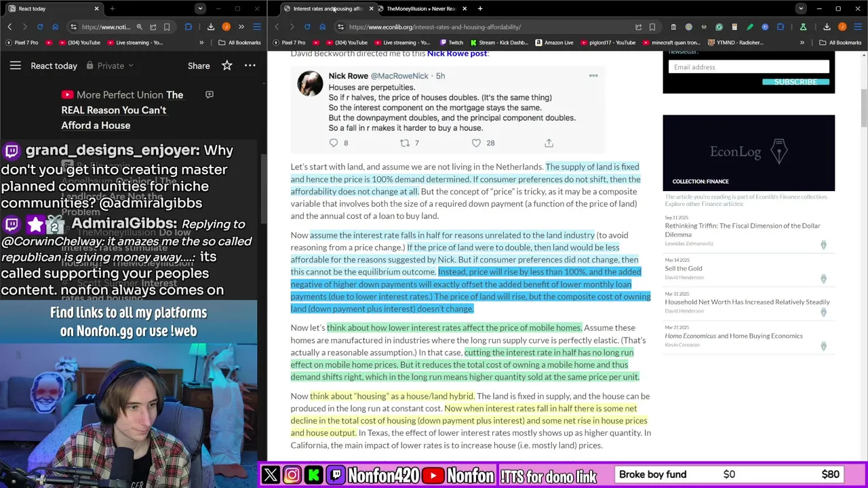This screenshot has height=488, width=868.
Task: Open the tweet's three-dot more menu
Action: (593, 76)
